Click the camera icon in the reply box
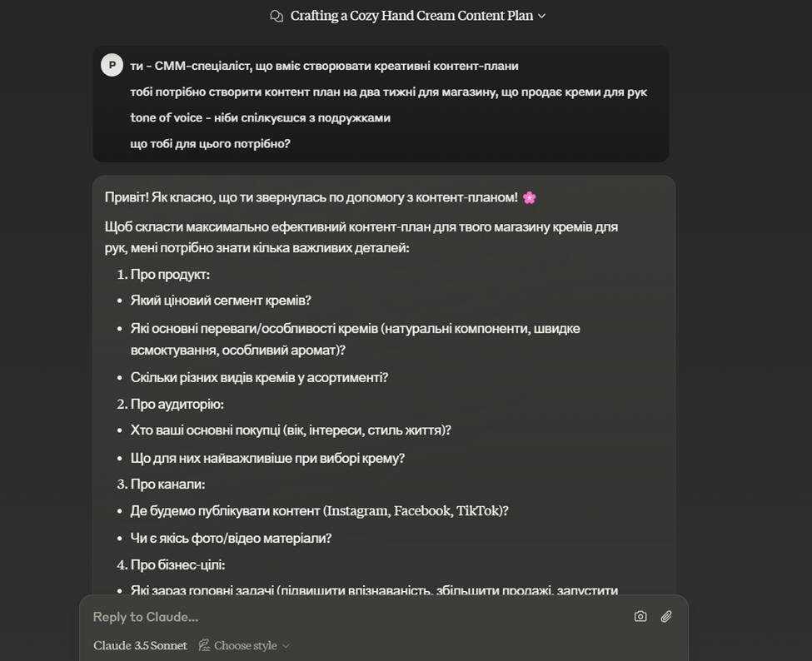Viewport: 812px width, 661px height. 640,616
